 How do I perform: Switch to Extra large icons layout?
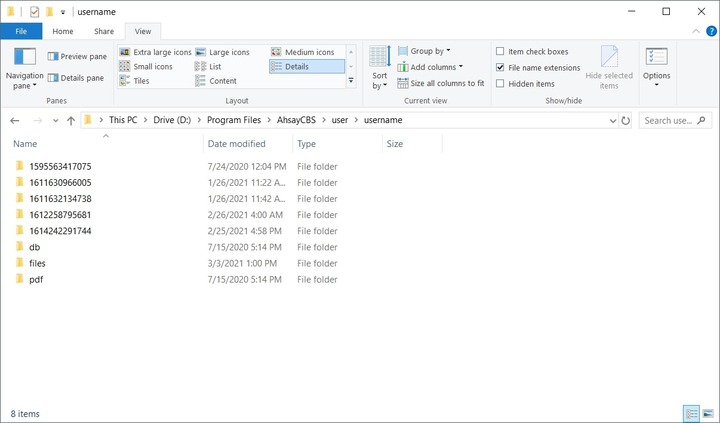point(155,52)
